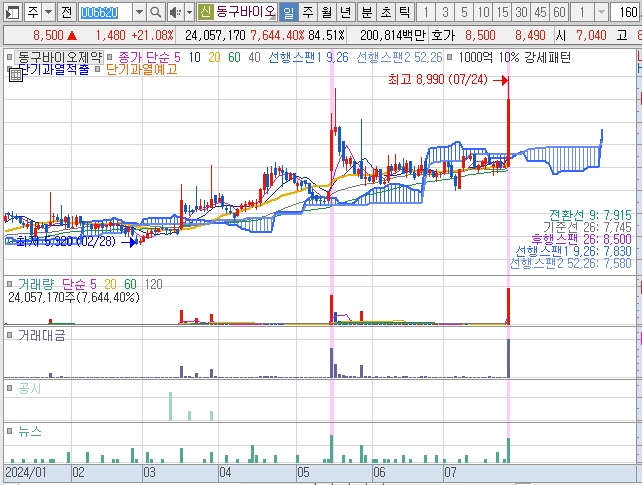Toggle the 거래대금 panel marker

10,335
